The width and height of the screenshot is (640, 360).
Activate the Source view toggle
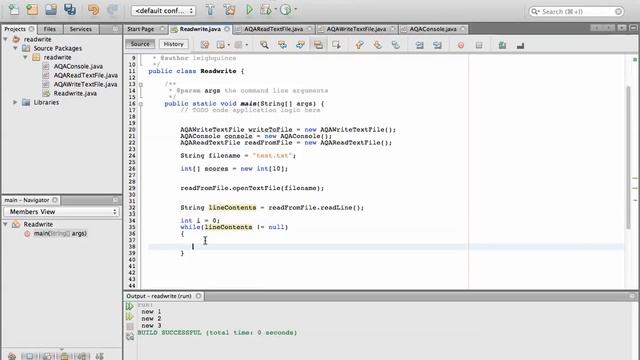[140, 44]
